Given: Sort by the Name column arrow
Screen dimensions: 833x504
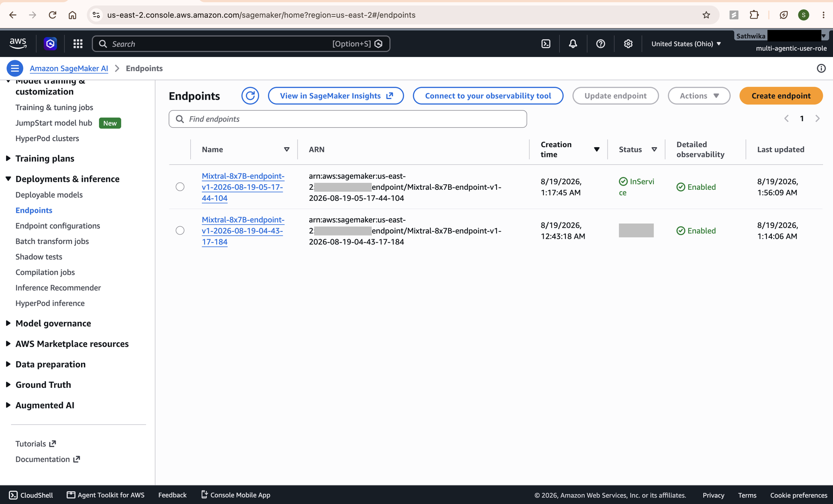Looking at the screenshot, I should (286, 149).
